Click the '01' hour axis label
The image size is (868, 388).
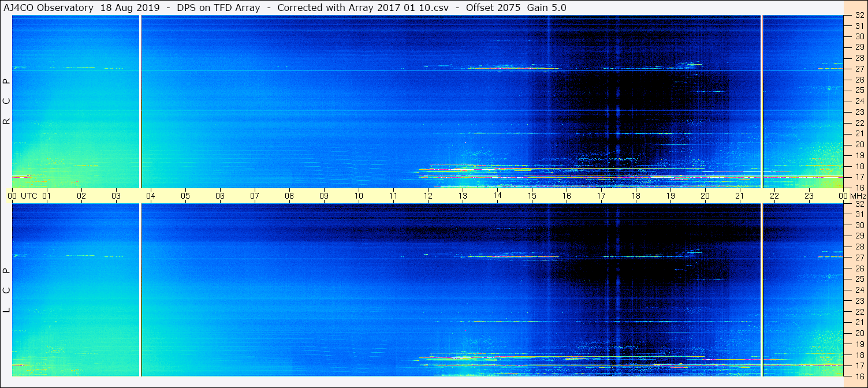[47, 196]
